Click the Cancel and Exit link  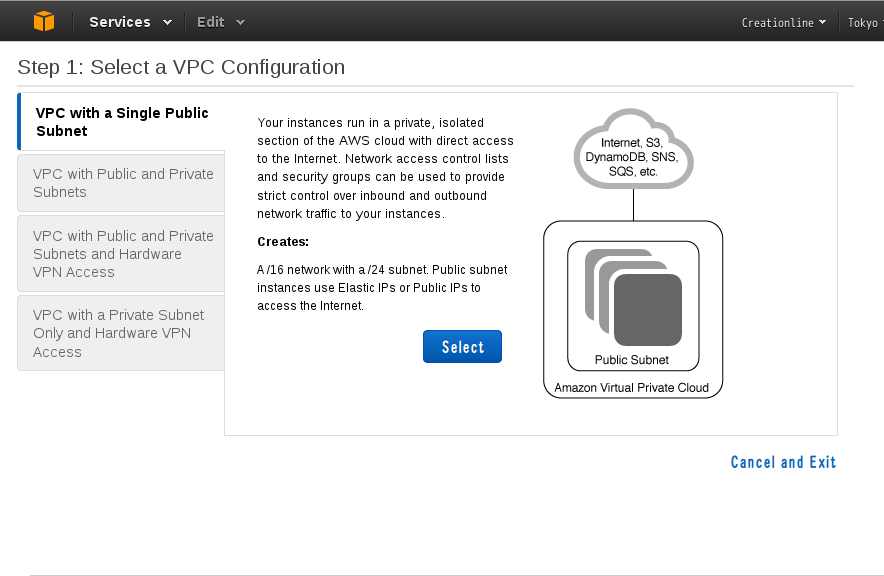coord(783,462)
